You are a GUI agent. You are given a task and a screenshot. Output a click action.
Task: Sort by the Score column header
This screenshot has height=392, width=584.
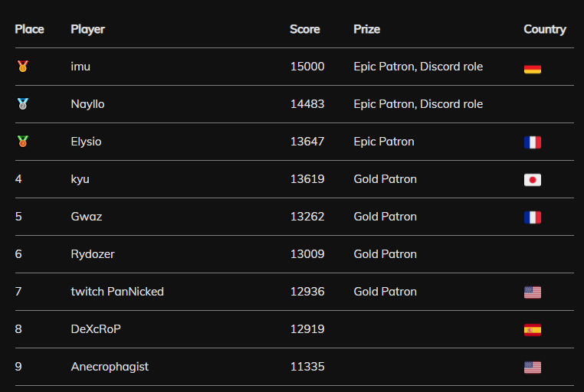click(x=305, y=29)
